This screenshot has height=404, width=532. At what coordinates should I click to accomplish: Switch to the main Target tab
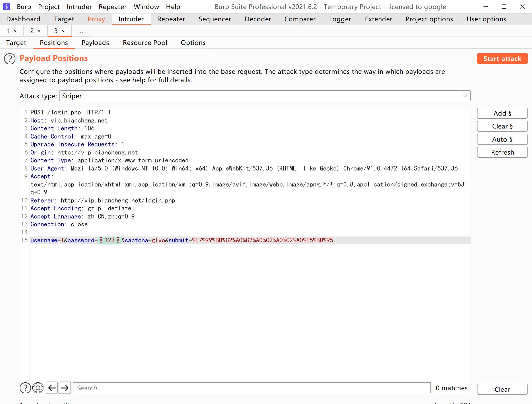(x=64, y=19)
